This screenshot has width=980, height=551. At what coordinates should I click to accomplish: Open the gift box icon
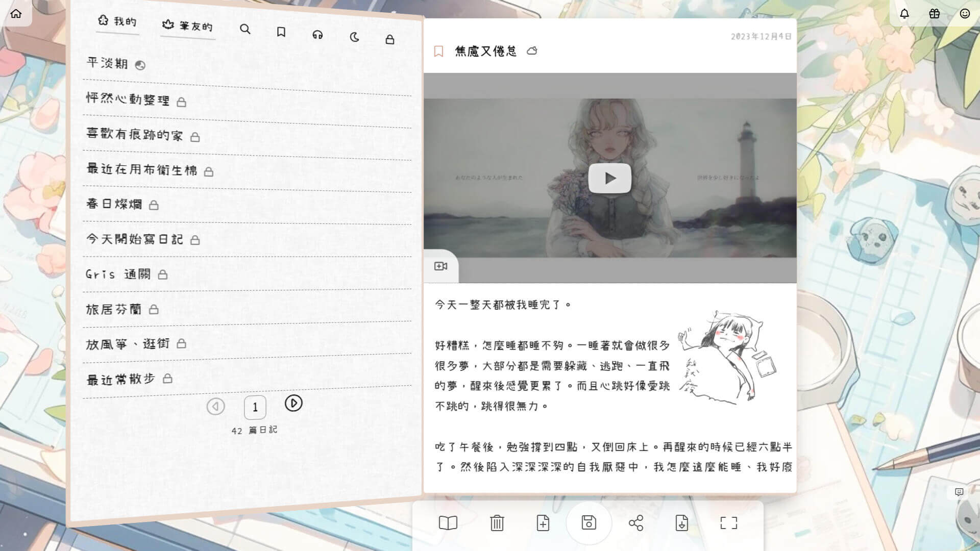tap(934, 14)
